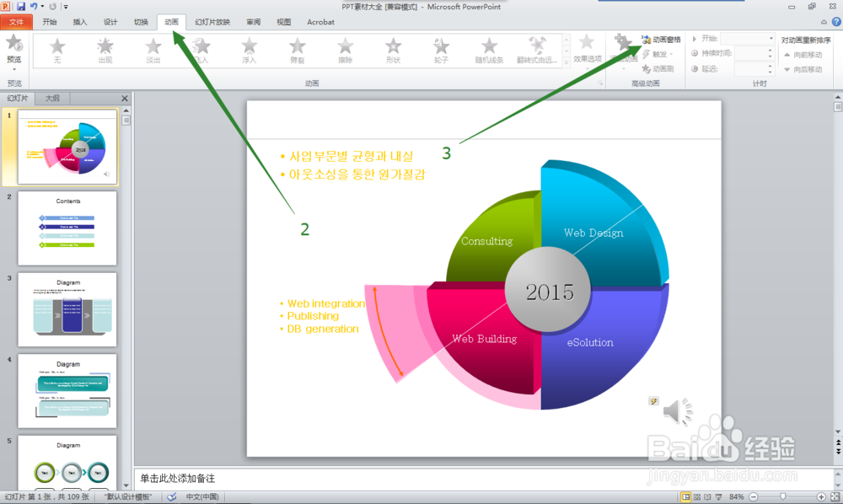Open the 动画窗格 animation pane
843x504 pixels.
(661, 40)
